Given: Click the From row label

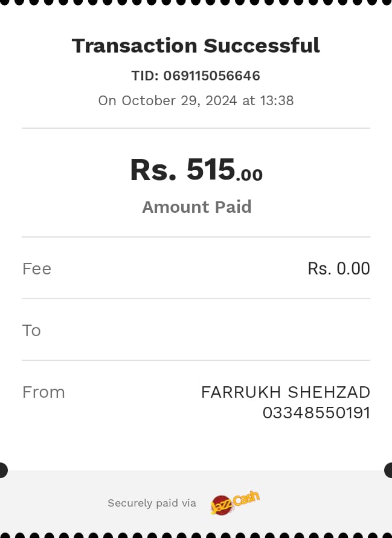Looking at the screenshot, I should 43,392.
